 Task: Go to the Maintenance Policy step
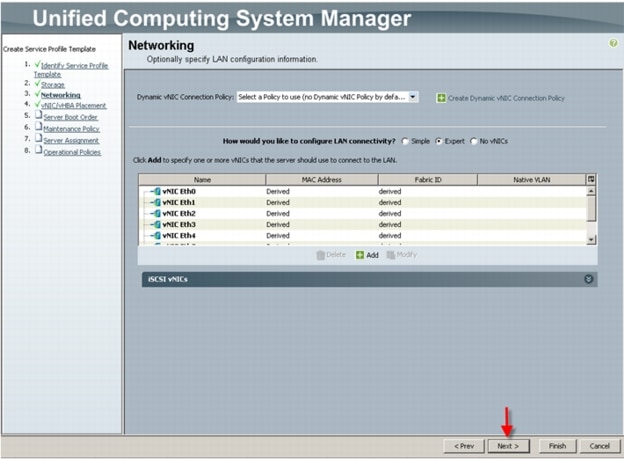[x=71, y=129]
